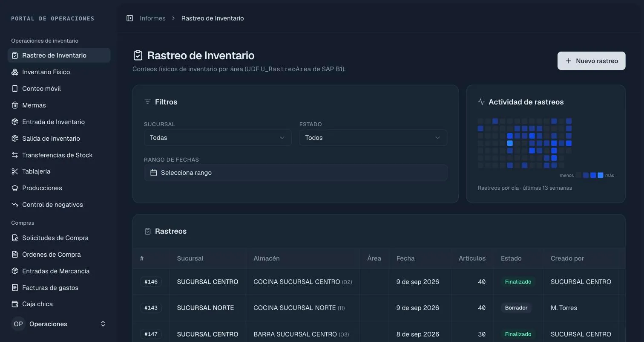Click the Control de negativos trend icon

click(15, 205)
